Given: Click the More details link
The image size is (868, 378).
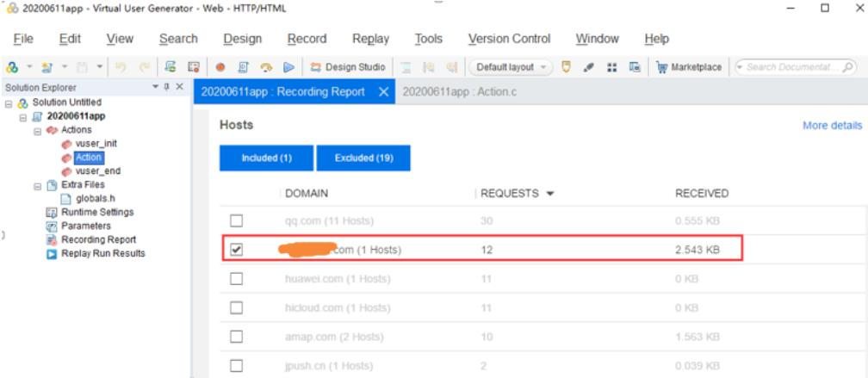Looking at the screenshot, I should 832,126.
